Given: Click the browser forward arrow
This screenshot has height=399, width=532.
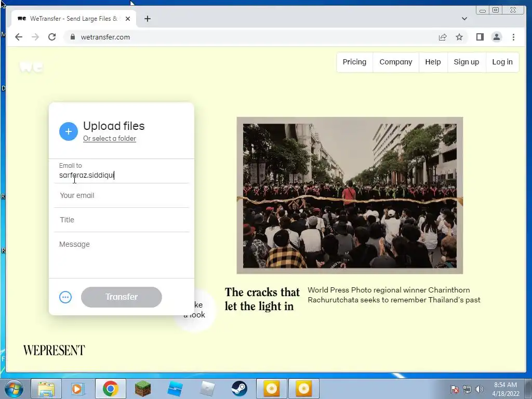Looking at the screenshot, I should (35, 37).
